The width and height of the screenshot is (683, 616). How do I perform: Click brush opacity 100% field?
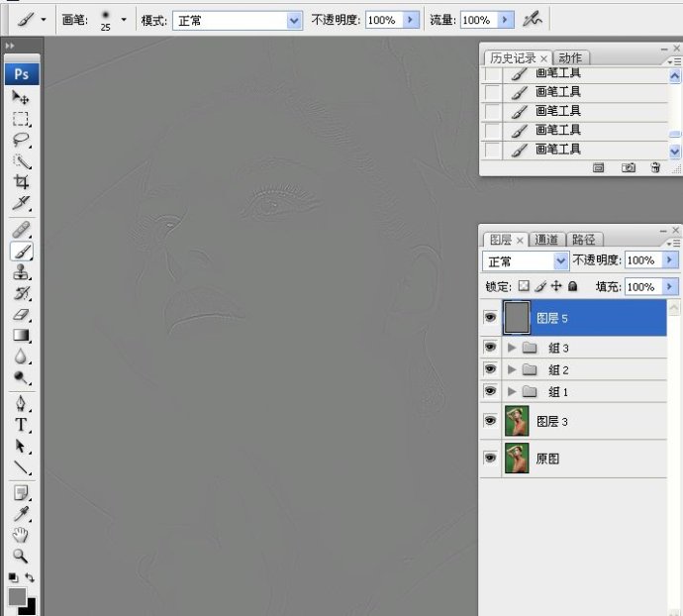[384, 20]
